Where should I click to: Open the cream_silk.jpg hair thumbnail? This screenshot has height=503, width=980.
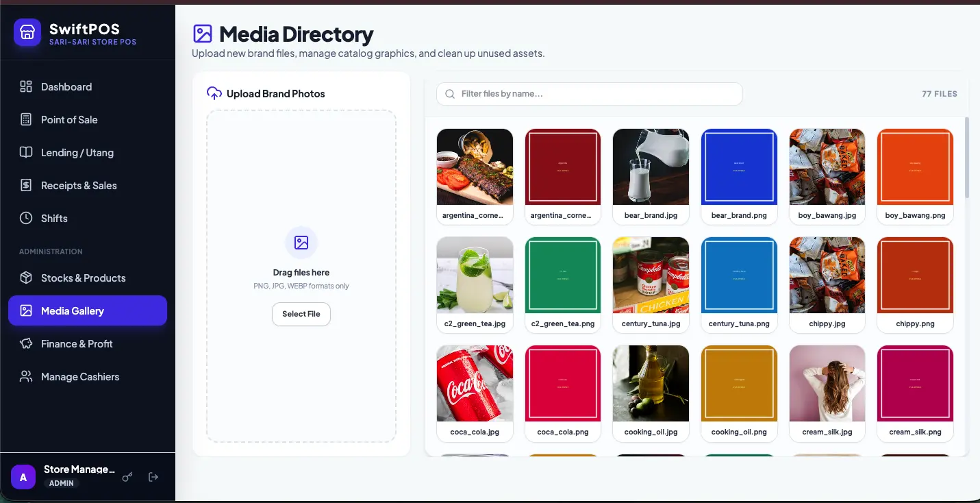(827, 383)
